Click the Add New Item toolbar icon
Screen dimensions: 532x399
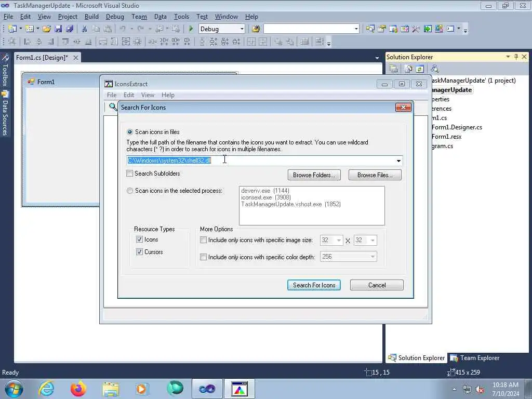click(x=29, y=29)
